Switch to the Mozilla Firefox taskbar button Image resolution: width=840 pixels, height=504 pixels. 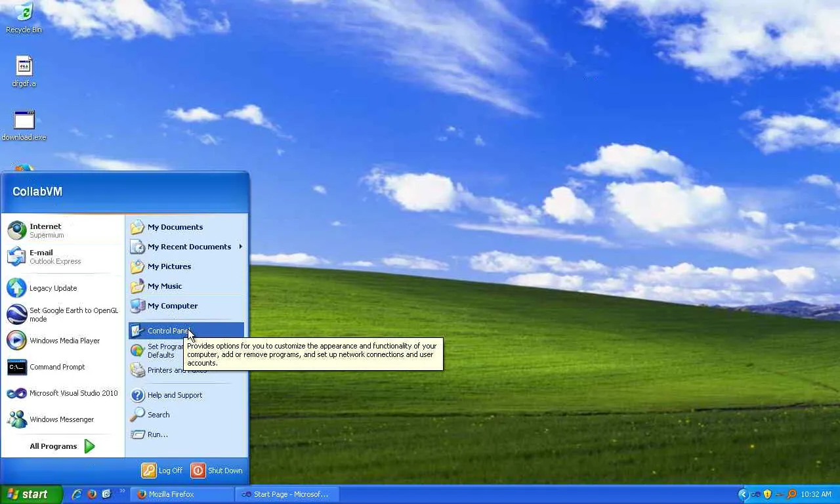(182, 494)
